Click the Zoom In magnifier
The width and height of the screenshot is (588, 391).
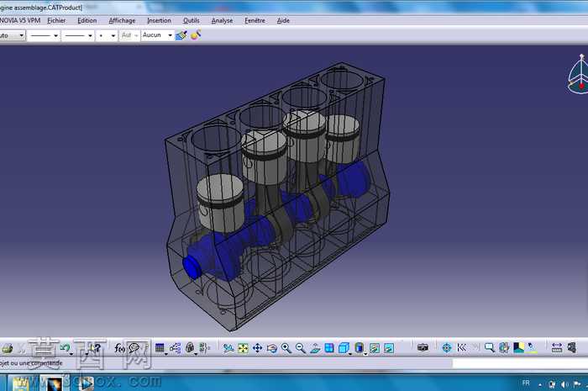pyautogui.click(x=286, y=348)
